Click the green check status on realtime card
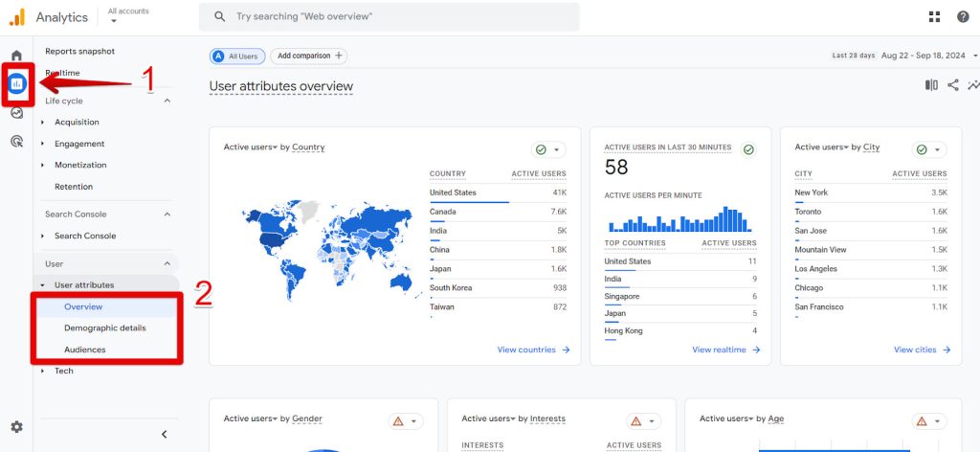 (748, 149)
